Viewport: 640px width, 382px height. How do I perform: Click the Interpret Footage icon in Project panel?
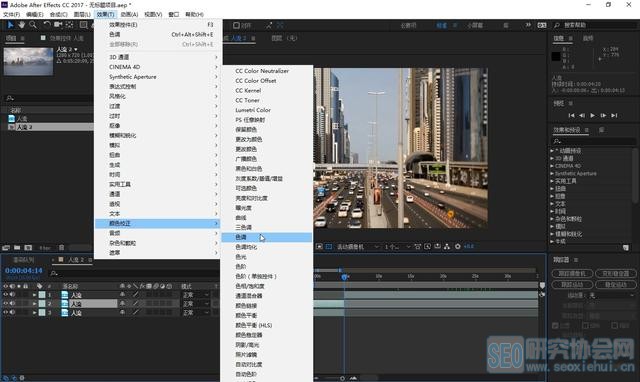6,248
